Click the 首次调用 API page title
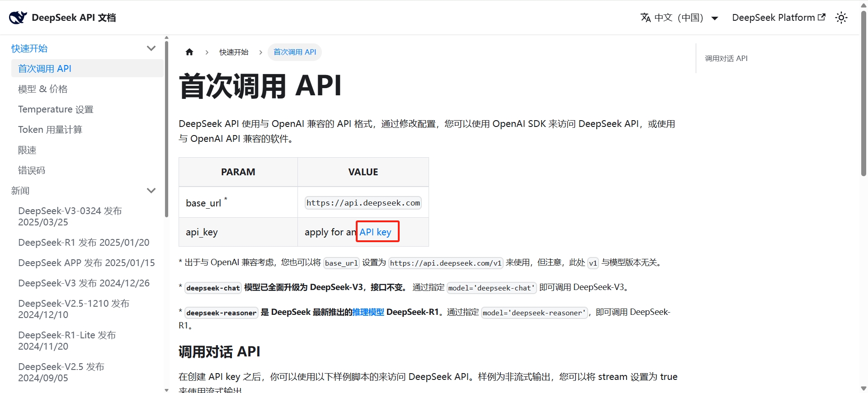The height and width of the screenshot is (393, 868). coord(260,86)
